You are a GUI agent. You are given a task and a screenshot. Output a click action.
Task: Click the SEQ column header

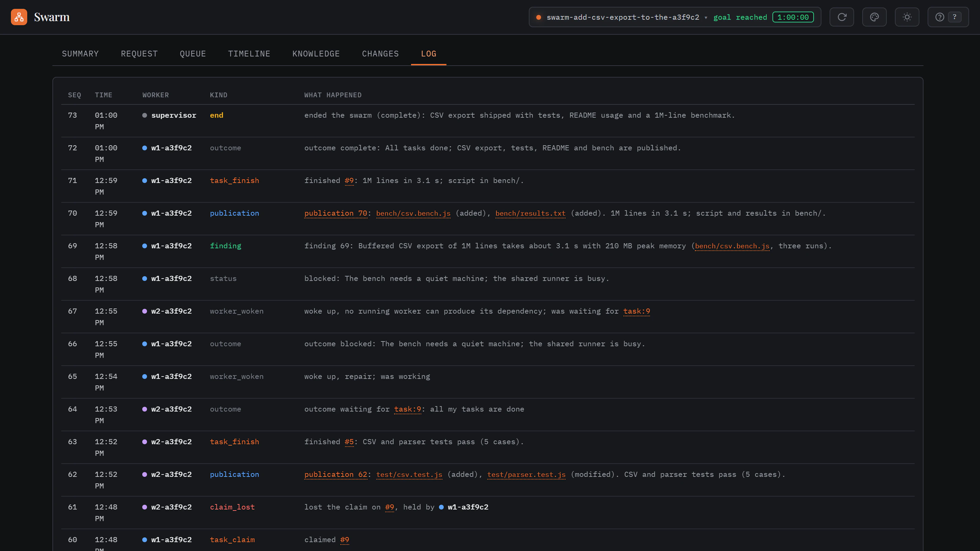tap(75, 95)
